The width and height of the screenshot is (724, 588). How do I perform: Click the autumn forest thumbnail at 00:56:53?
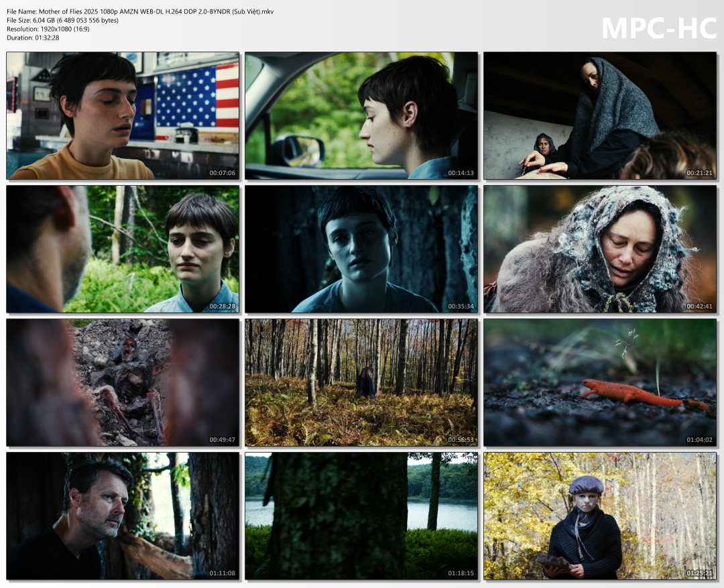pyautogui.click(x=361, y=382)
